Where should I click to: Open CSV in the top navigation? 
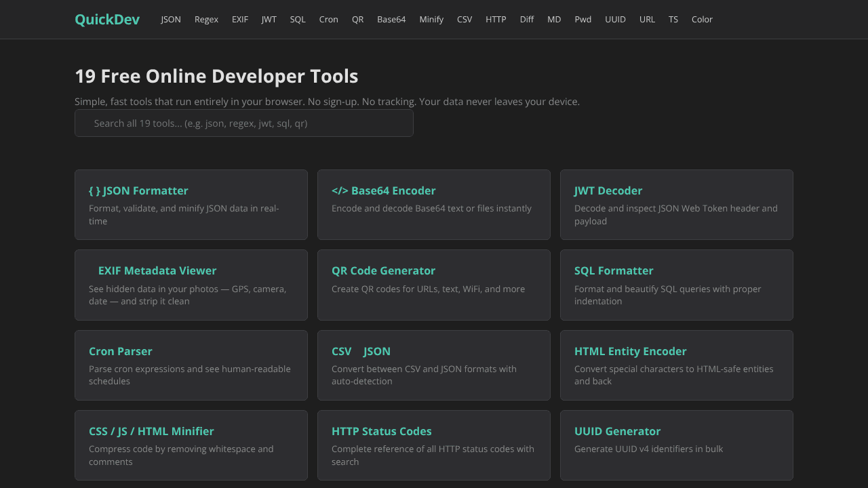(465, 20)
